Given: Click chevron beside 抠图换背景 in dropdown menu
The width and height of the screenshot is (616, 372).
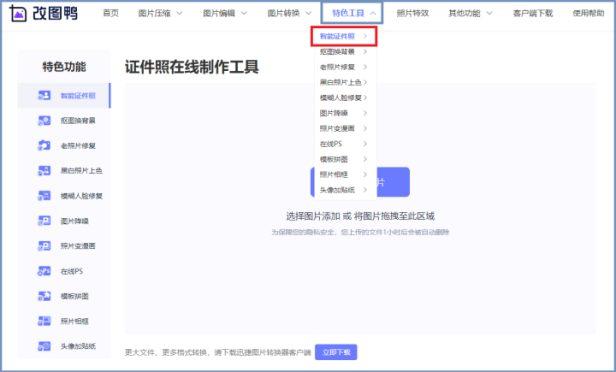Looking at the screenshot, I should pos(365,51).
